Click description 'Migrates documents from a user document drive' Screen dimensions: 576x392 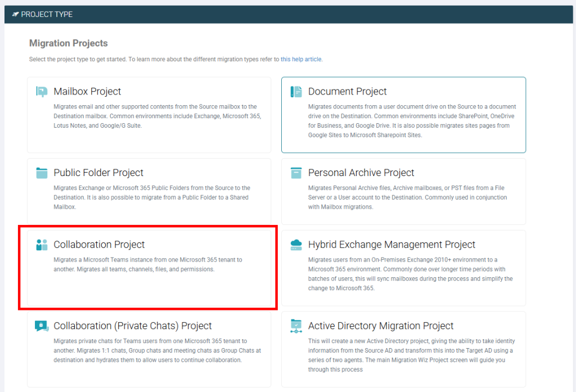tap(412, 121)
